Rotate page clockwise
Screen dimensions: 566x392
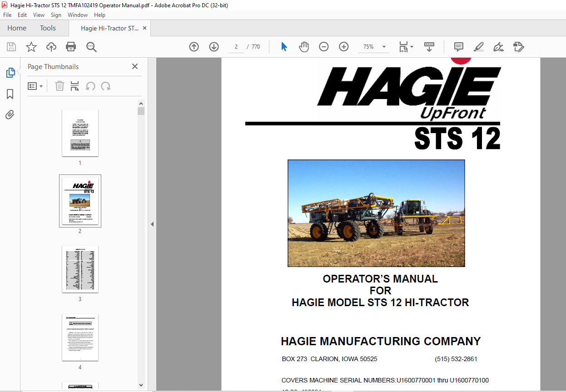coord(106,86)
